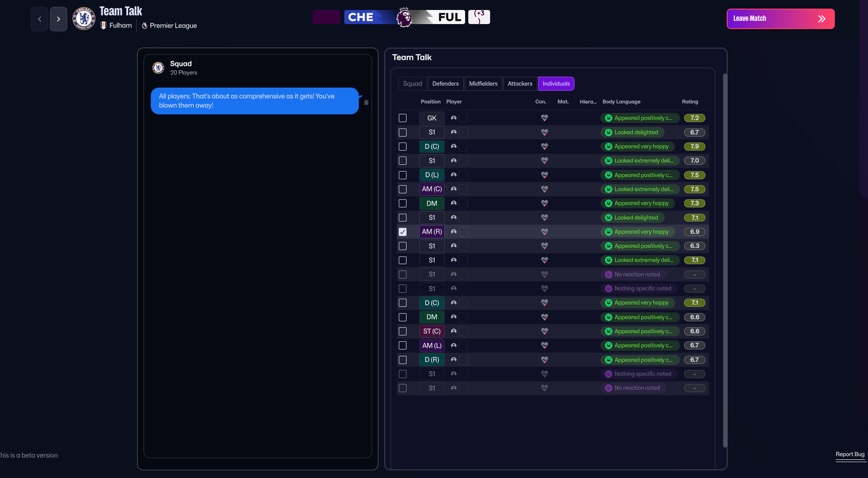Click the smiley icon beside 'Looked delighted' in the second row
Image resolution: width=868 pixels, height=478 pixels.
click(608, 133)
